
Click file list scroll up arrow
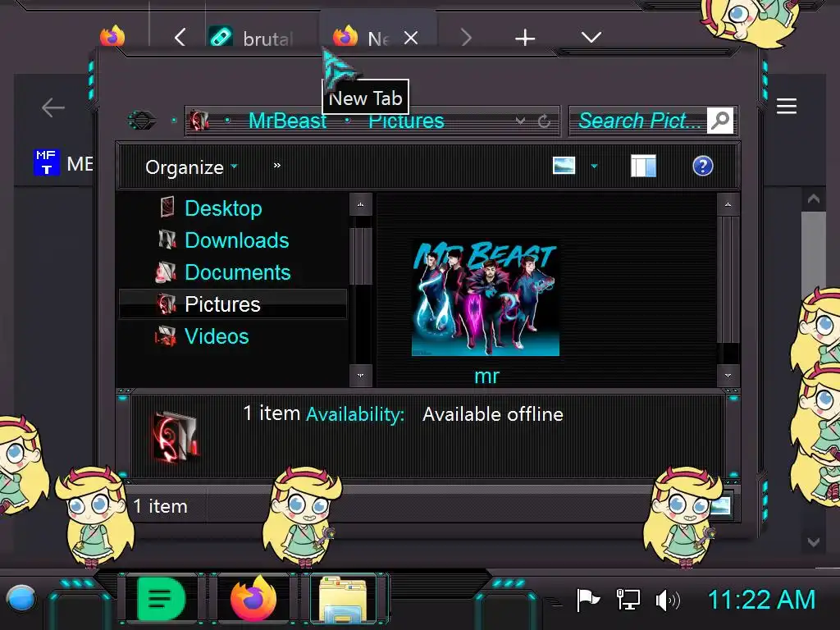click(728, 204)
